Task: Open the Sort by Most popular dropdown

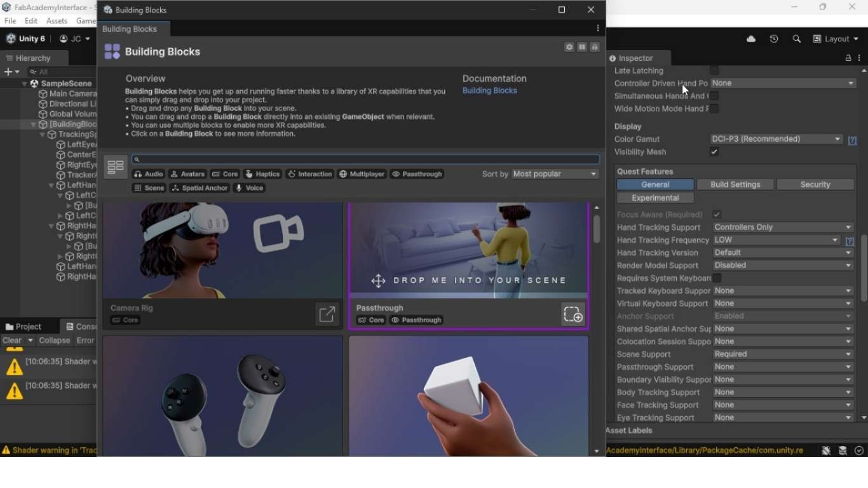Action: click(555, 174)
